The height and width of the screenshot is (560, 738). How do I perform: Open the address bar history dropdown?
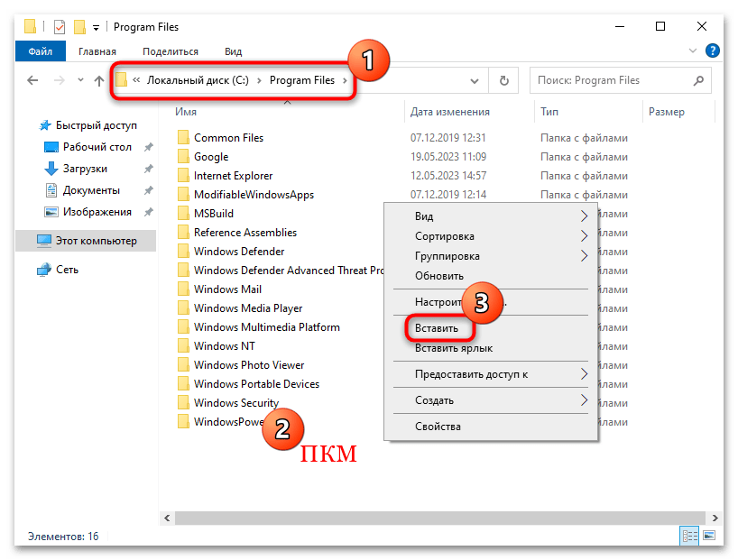[x=475, y=81]
